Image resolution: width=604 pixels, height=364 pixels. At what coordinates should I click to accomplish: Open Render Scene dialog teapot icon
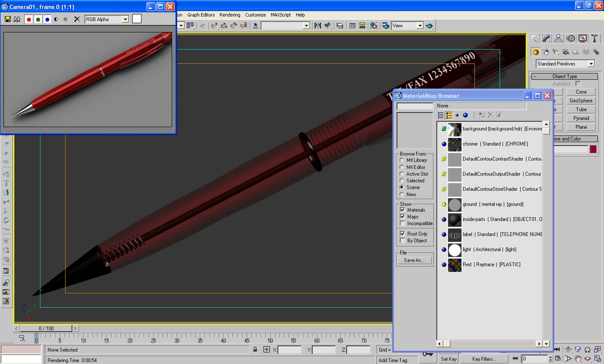pyautogui.click(x=385, y=26)
